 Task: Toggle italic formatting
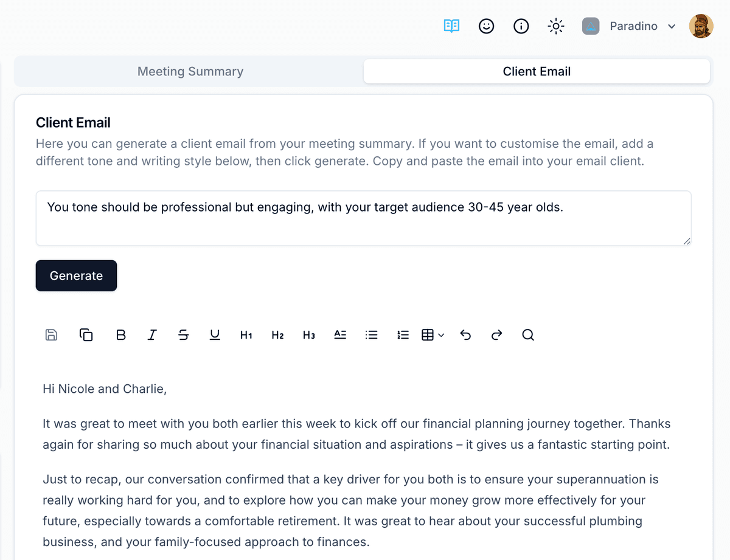click(152, 334)
